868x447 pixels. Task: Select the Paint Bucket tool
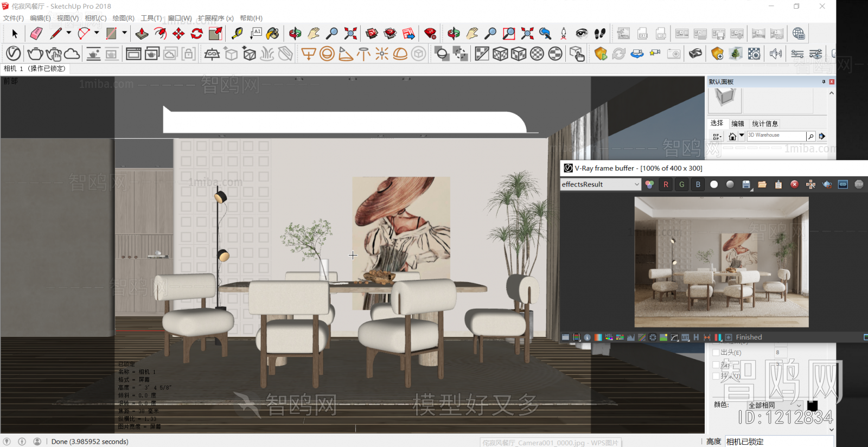[x=273, y=34]
